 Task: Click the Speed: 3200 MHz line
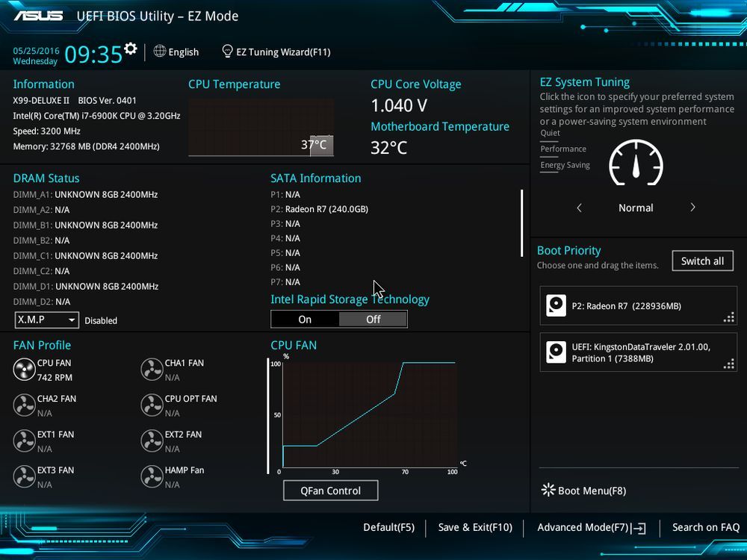coord(46,131)
